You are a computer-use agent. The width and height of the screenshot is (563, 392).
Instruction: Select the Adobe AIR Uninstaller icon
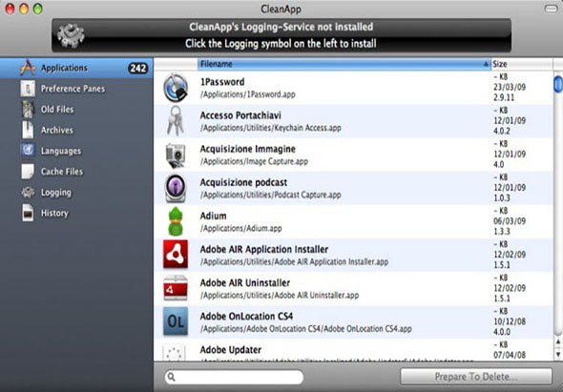click(x=176, y=288)
